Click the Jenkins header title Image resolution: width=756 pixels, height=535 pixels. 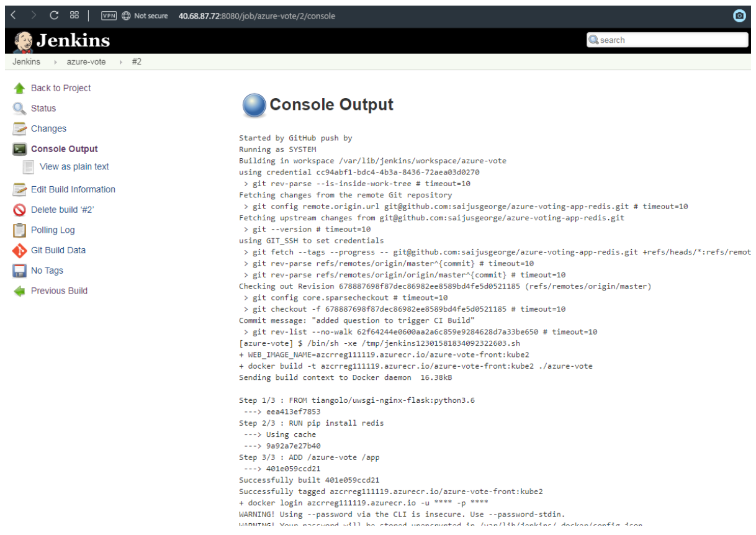73,41
